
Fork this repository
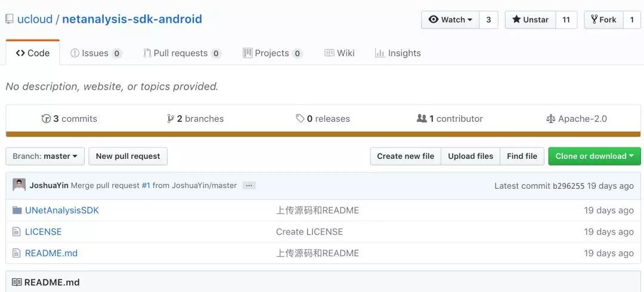(x=603, y=20)
